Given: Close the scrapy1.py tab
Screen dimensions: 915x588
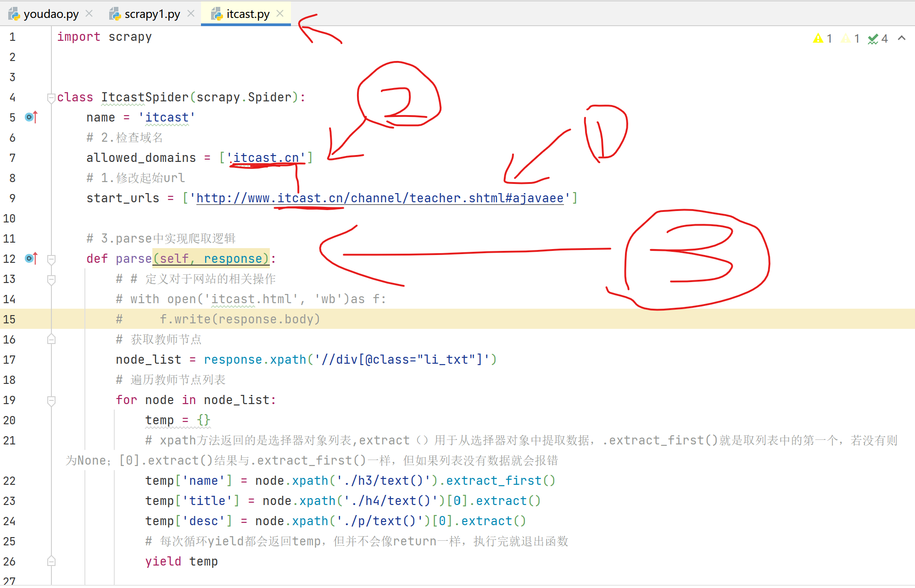Looking at the screenshot, I should [x=191, y=14].
